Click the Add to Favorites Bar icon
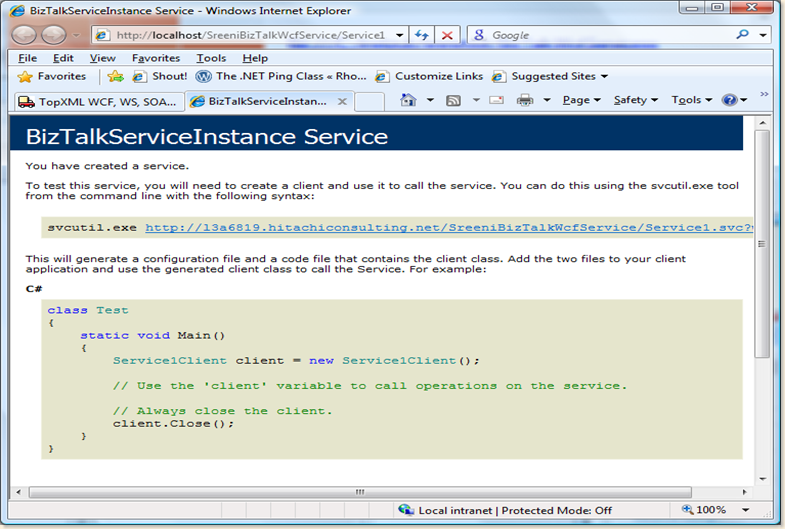785x529 pixels. pos(116,76)
